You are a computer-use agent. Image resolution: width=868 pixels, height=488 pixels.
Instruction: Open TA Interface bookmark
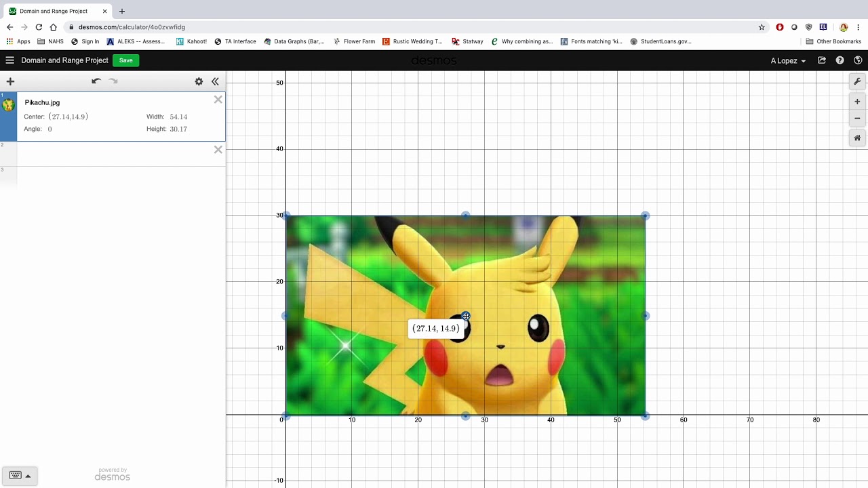(235, 41)
